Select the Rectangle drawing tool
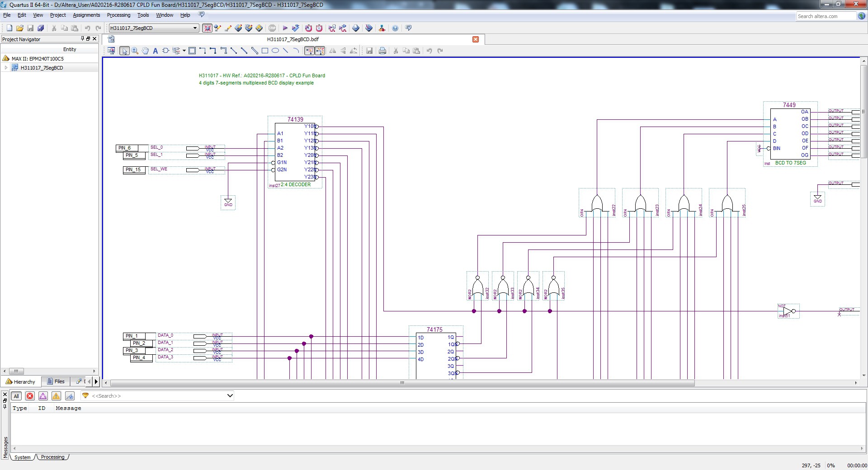The width and height of the screenshot is (868, 470). [265, 51]
